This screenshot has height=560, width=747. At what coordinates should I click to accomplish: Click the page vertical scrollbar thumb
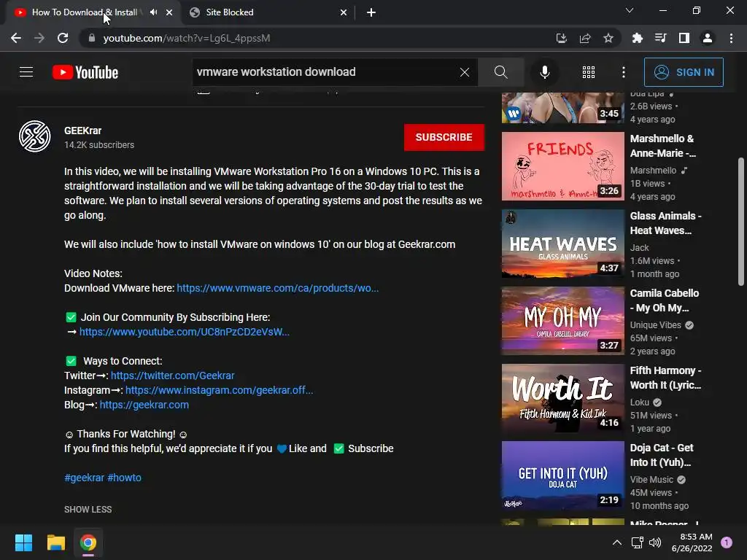pyautogui.click(x=741, y=222)
